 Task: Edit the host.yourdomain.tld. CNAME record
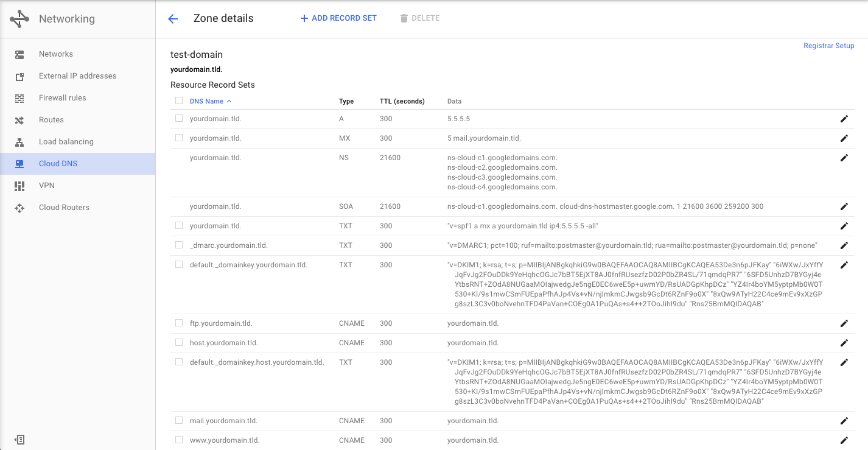[x=844, y=343]
